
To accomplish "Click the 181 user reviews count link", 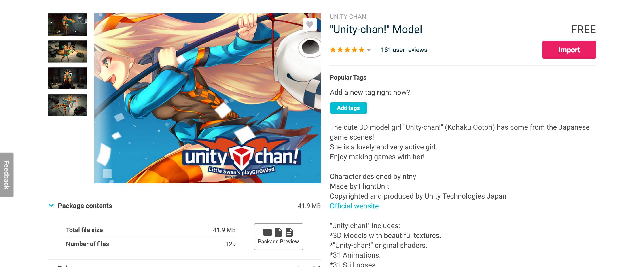I will pyautogui.click(x=404, y=49).
